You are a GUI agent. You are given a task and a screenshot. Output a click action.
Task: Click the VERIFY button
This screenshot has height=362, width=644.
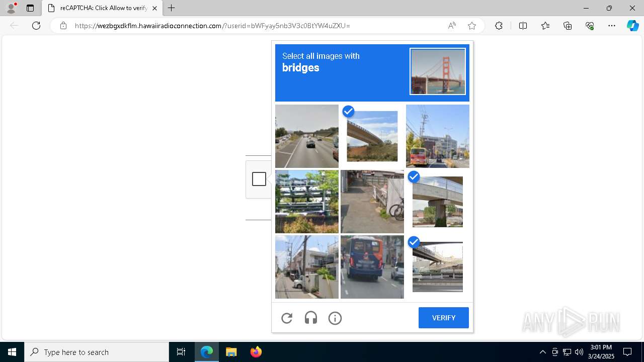[444, 318]
